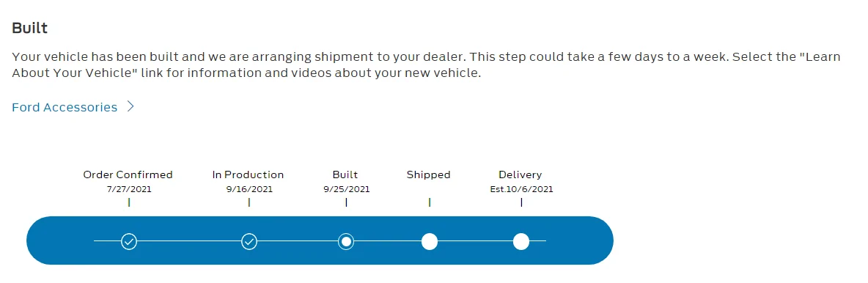Viewport: 868px width, 283px height.
Task: Click the chevron arrow beside Ford Accessories
Action: tap(130, 107)
